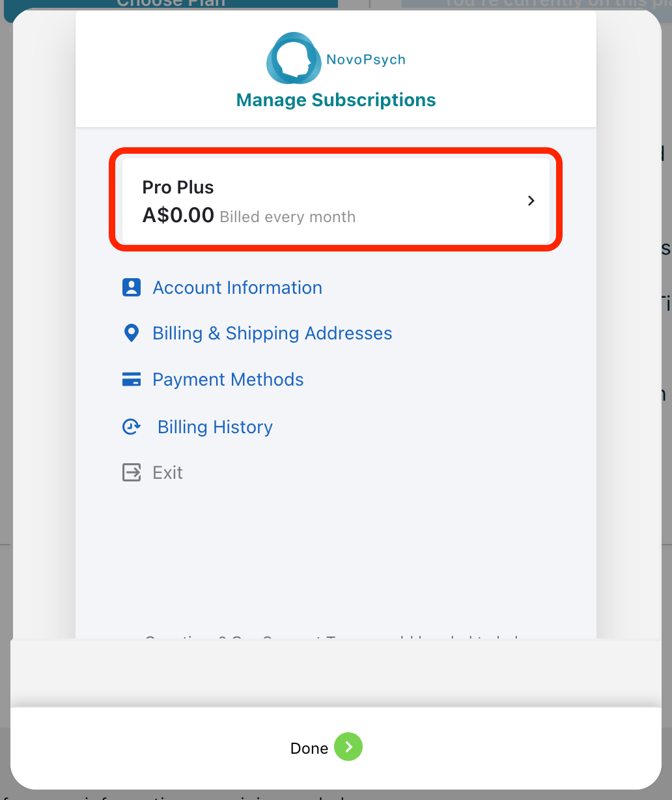The image size is (672, 800).
Task: Select the Exit text link
Action: point(167,473)
